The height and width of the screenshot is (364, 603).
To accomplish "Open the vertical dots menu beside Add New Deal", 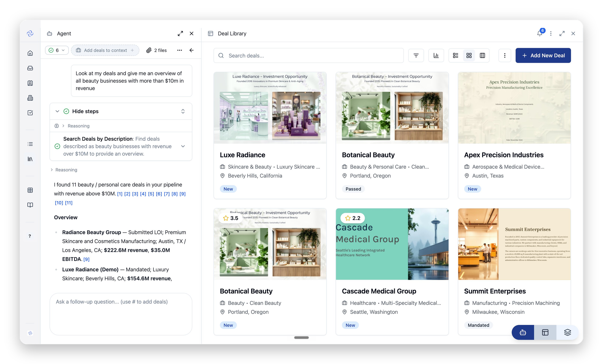I will [505, 55].
